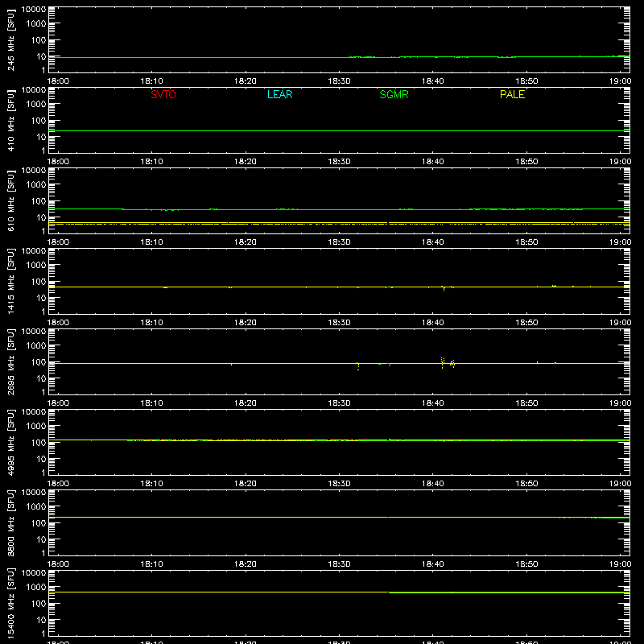644x644 pixels.
Task: Click the green SGMR station label
Action: coord(394,94)
